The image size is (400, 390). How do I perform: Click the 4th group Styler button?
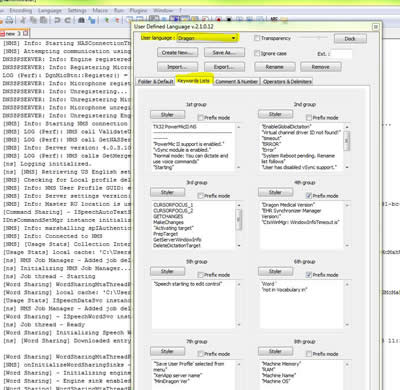(x=275, y=192)
